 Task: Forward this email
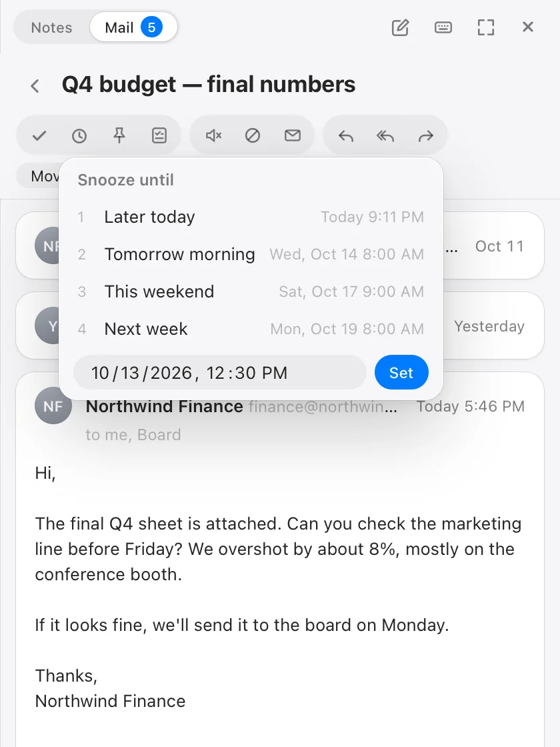[426, 136]
